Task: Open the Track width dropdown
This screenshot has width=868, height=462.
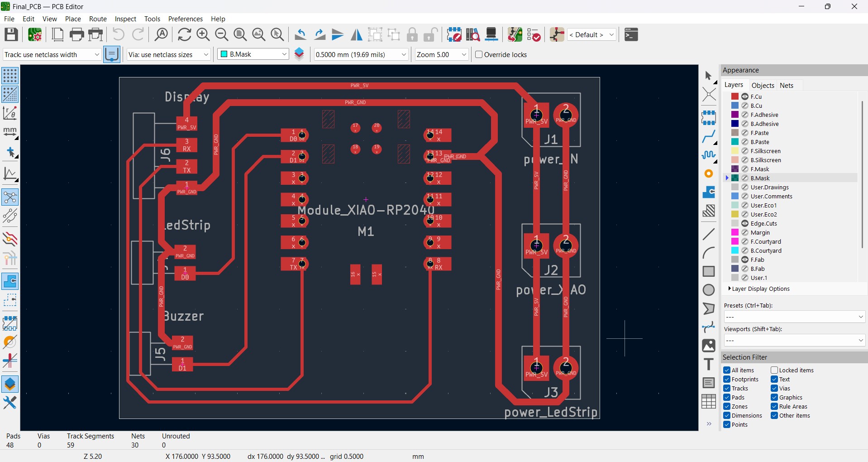Action: tap(52, 54)
